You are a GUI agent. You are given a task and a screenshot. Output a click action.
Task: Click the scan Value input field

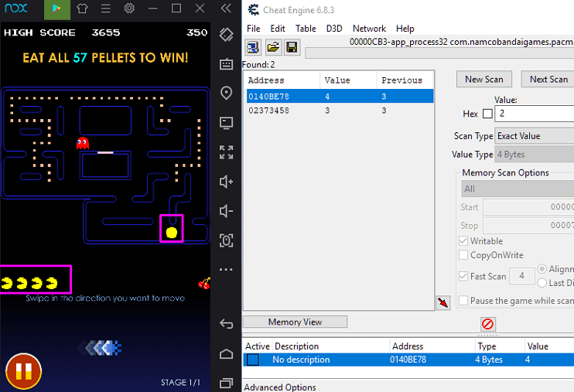535,114
